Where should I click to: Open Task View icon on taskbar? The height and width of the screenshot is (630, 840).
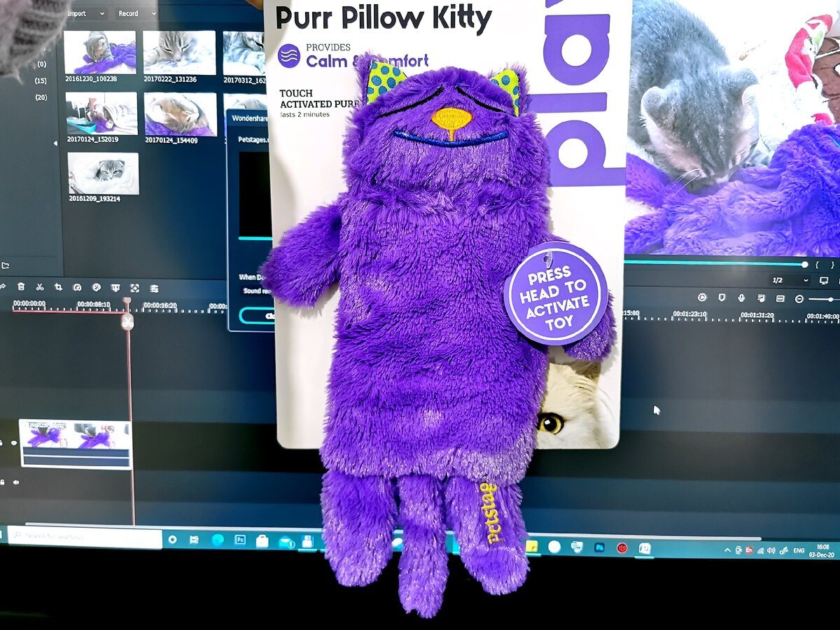click(195, 540)
